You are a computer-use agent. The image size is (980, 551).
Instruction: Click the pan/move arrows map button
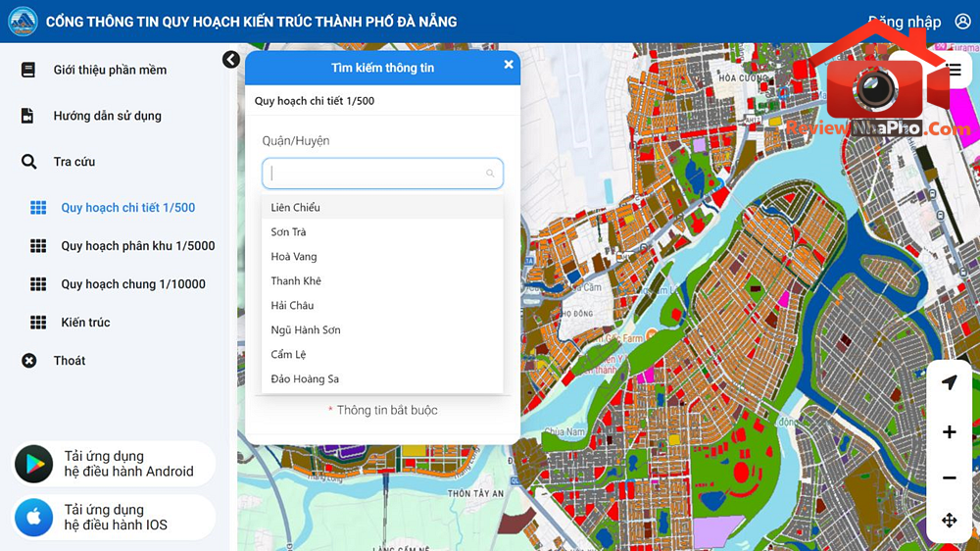[x=950, y=521]
